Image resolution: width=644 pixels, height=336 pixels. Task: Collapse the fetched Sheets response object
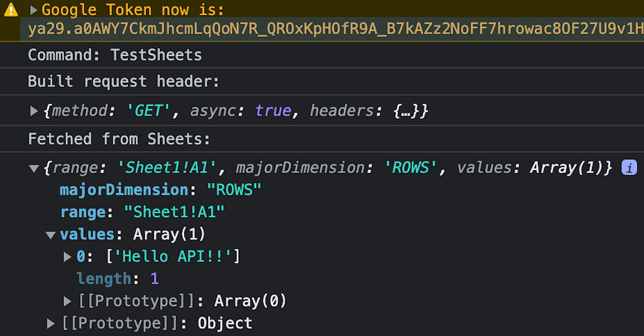coord(34,167)
